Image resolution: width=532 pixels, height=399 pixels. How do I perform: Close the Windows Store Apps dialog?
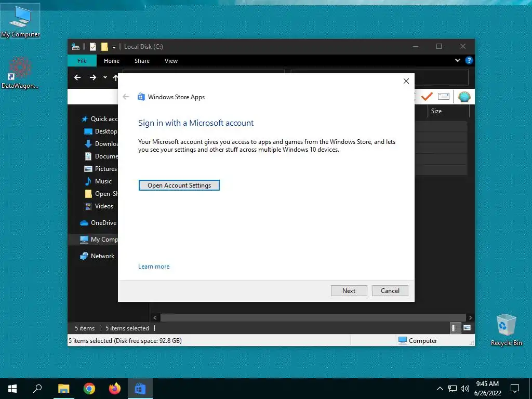406,81
